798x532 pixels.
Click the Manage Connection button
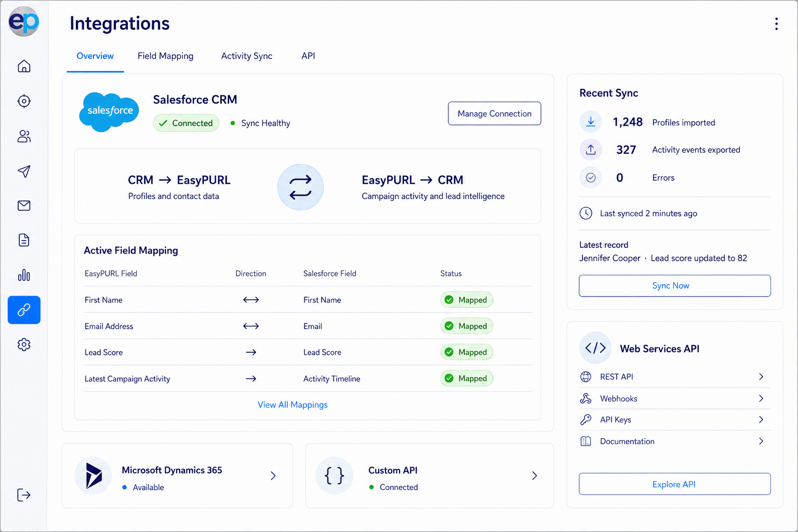[495, 113]
